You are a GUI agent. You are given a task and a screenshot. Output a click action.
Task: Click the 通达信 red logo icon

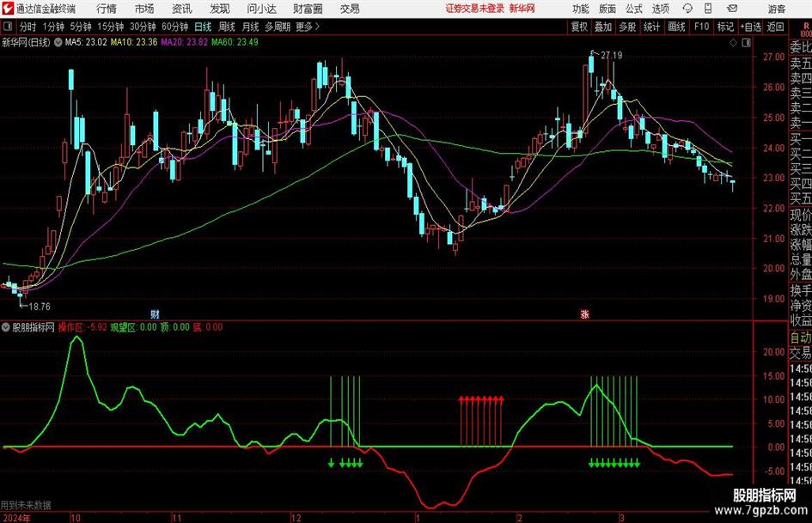click(x=8, y=9)
